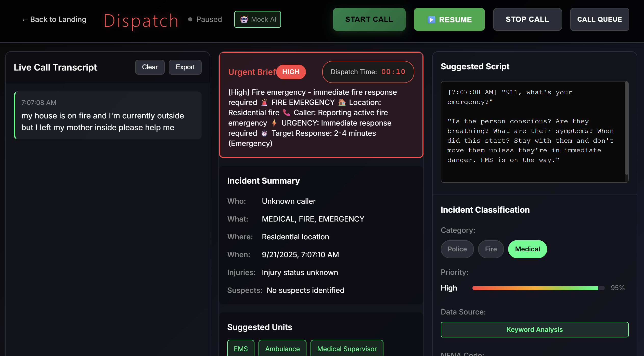Viewport: 644px width, 356px height.
Task: Select the Fire category chip
Action: (x=491, y=249)
